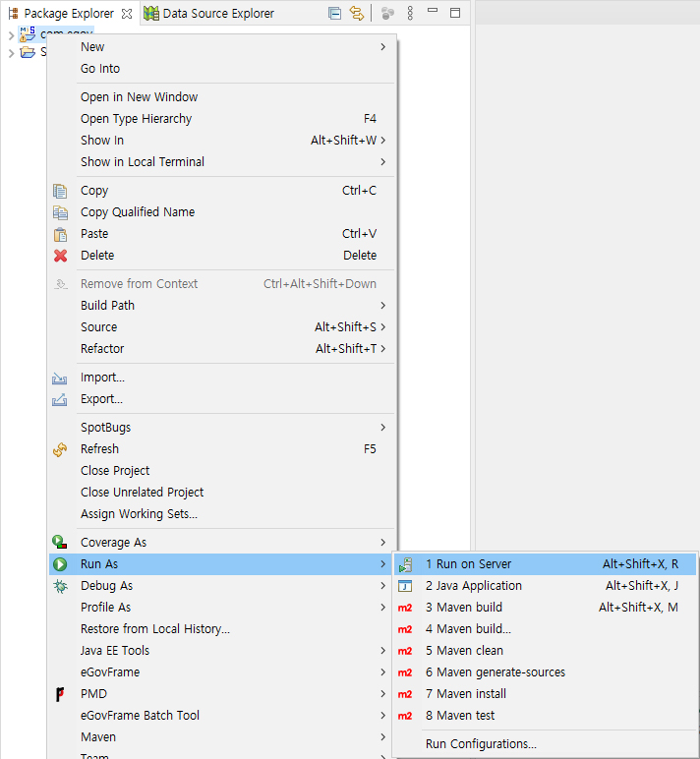Click Maven install m2 icon
Viewport: 700px width, 759px height.
405,694
